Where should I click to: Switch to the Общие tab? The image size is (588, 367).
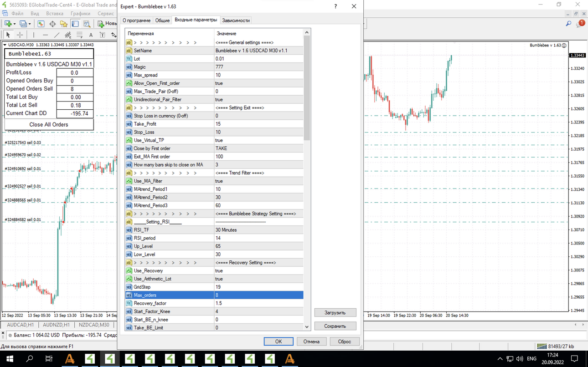coord(162,20)
